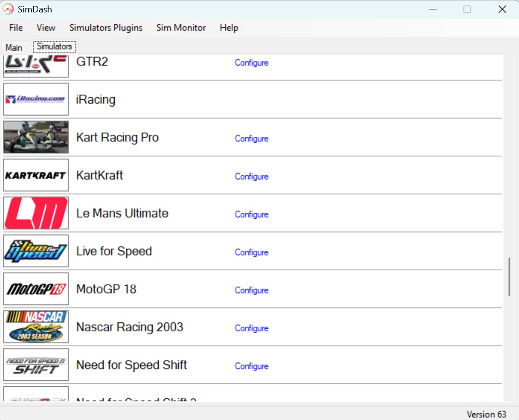Click Configure link for KartKraft
The height and width of the screenshot is (420, 519).
click(x=252, y=177)
